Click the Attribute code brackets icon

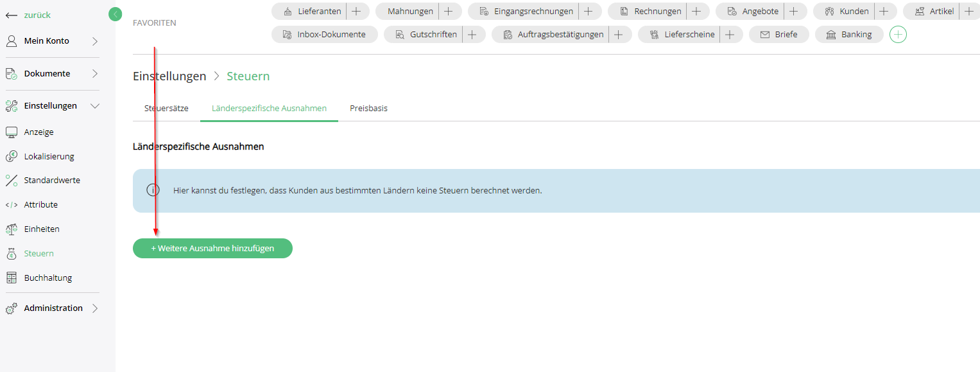pos(12,205)
